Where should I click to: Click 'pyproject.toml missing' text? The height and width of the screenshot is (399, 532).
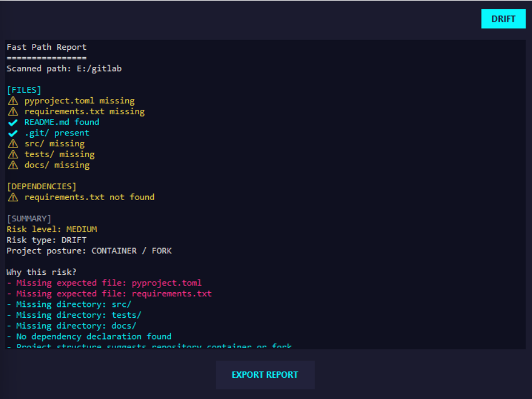pos(80,101)
